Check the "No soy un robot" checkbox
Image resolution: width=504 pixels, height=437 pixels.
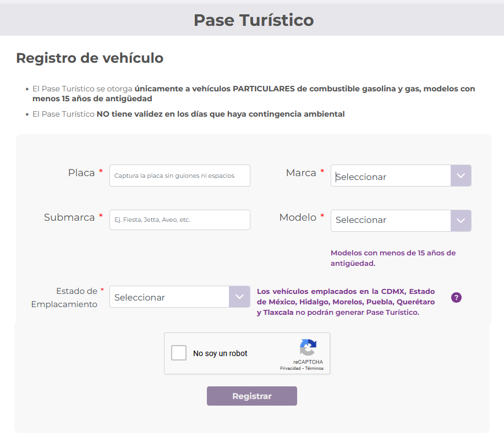pyautogui.click(x=179, y=353)
